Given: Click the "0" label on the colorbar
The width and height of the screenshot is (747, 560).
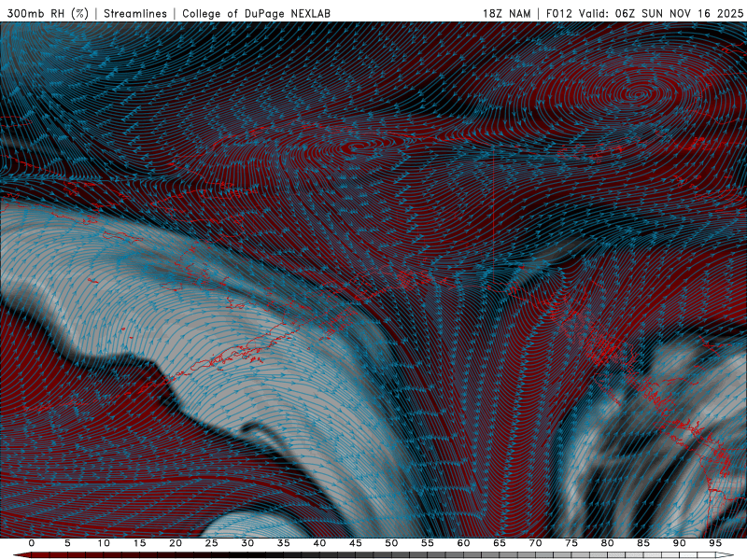Looking at the screenshot, I should (x=32, y=543).
